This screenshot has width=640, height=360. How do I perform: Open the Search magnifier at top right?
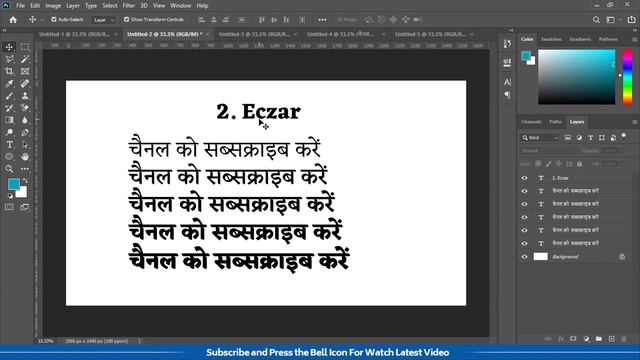pos(596,20)
